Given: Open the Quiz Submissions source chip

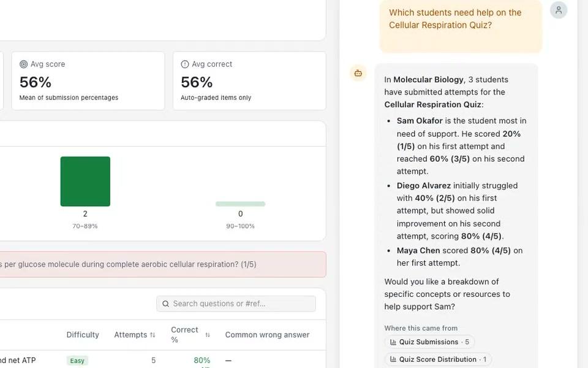Looking at the screenshot, I should (x=429, y=342).
